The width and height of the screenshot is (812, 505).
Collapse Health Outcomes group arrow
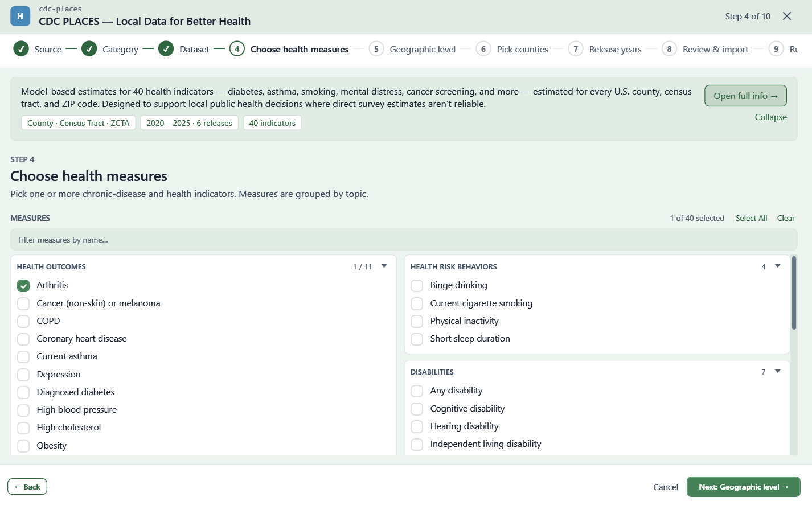coord(384,266)
